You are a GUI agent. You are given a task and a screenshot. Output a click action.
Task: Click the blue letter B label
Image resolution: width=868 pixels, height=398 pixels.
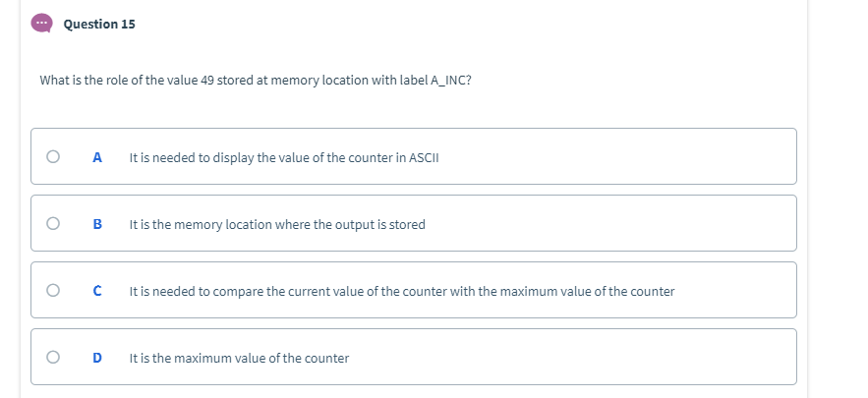click(x=97, y=224)
